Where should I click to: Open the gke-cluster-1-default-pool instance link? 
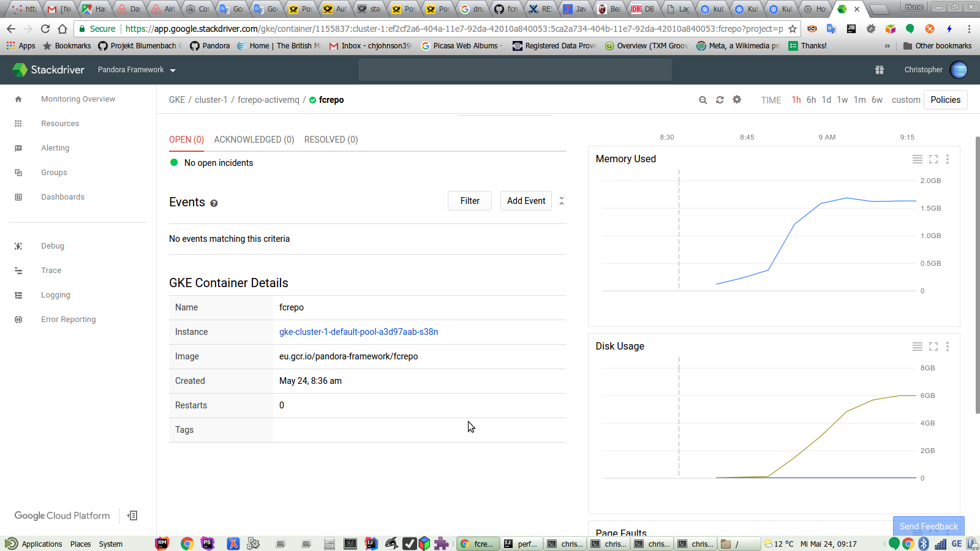pyautogui.click(x=358, y=332)
